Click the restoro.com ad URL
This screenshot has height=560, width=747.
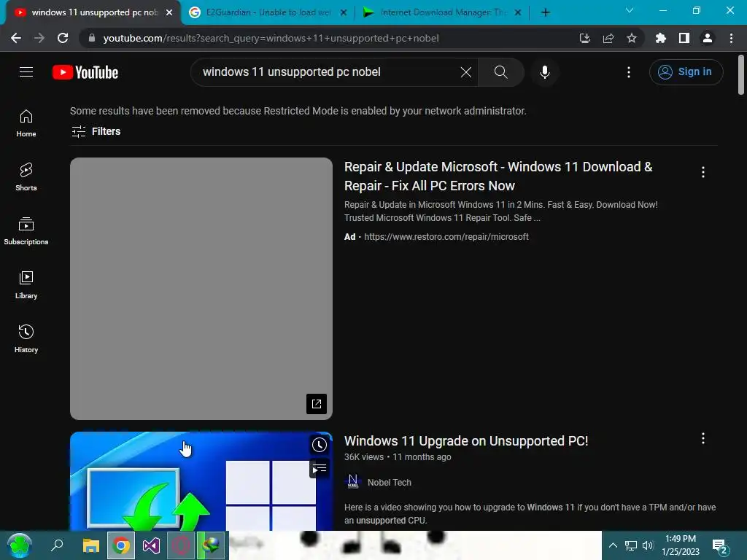tap(446, 237)
